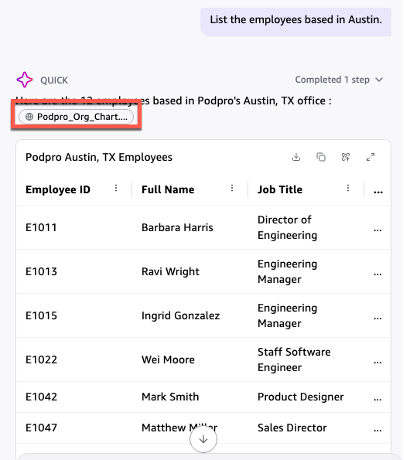This screenshot has width=404, height=460.
Task: Click the Product Designer job title
Action: [301, 397]
